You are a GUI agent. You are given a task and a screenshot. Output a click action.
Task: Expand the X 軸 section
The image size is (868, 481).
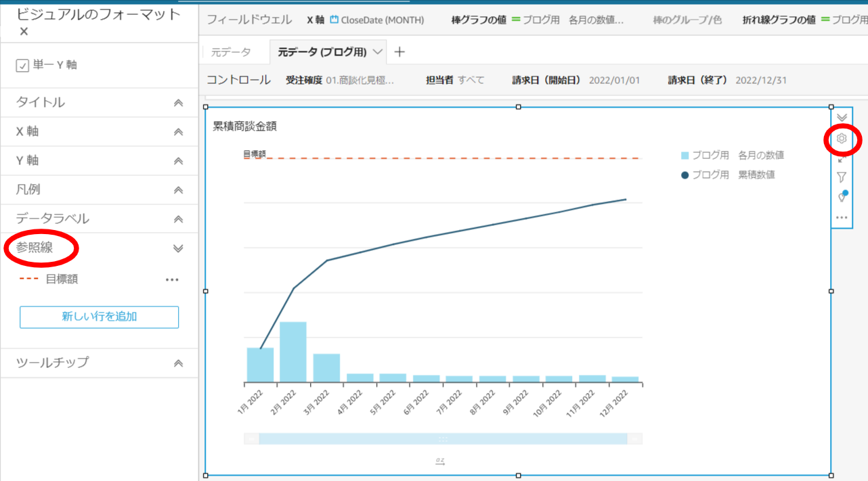click(x=178, y=132)
